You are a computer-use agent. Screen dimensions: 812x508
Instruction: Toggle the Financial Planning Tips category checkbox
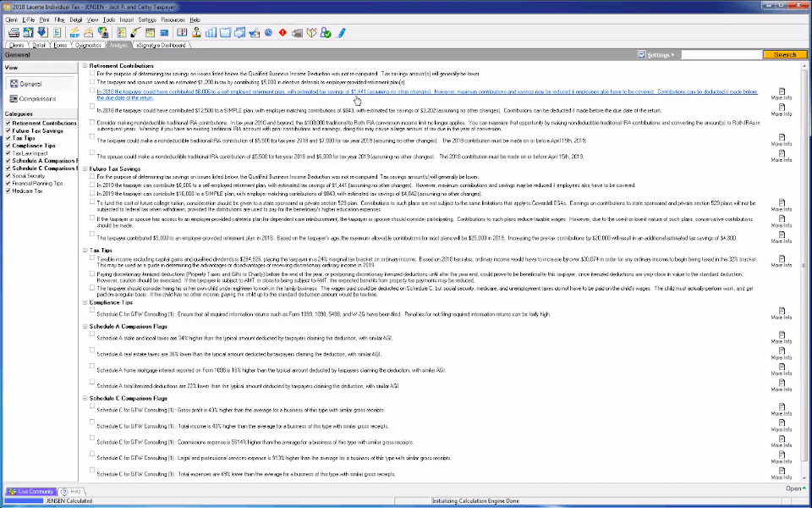click(8, 184)
